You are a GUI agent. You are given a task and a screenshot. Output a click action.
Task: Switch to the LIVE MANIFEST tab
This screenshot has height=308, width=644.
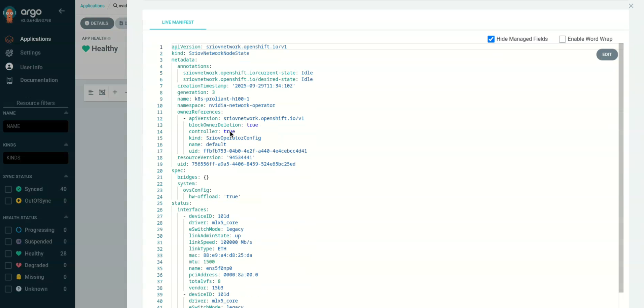pos(178,22)
